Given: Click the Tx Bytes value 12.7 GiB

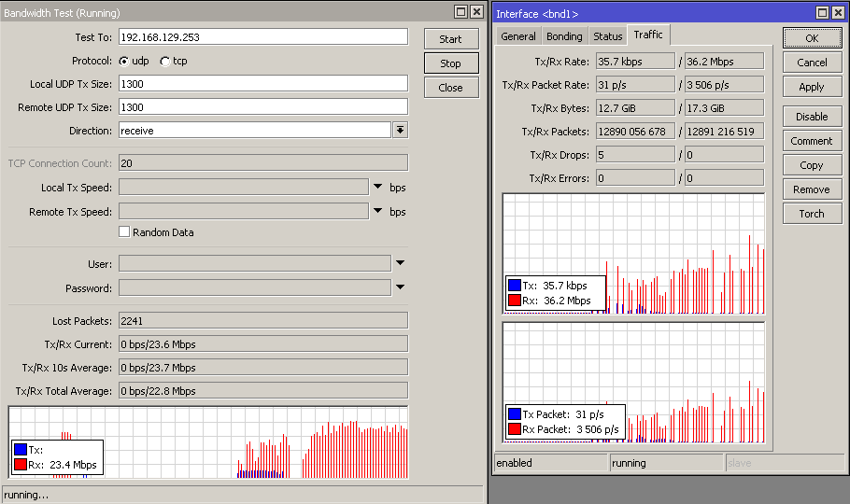Looking at the screenshot, I should point(635,108).
